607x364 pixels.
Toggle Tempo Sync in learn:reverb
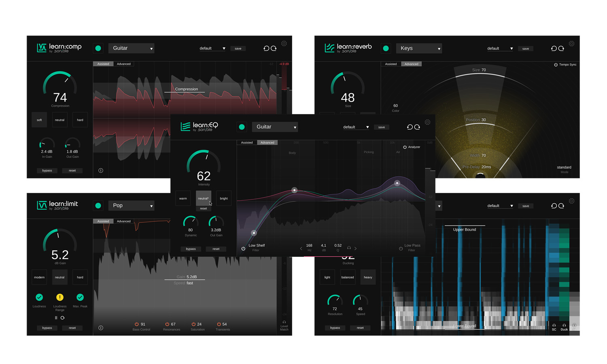tap(556, 65)
